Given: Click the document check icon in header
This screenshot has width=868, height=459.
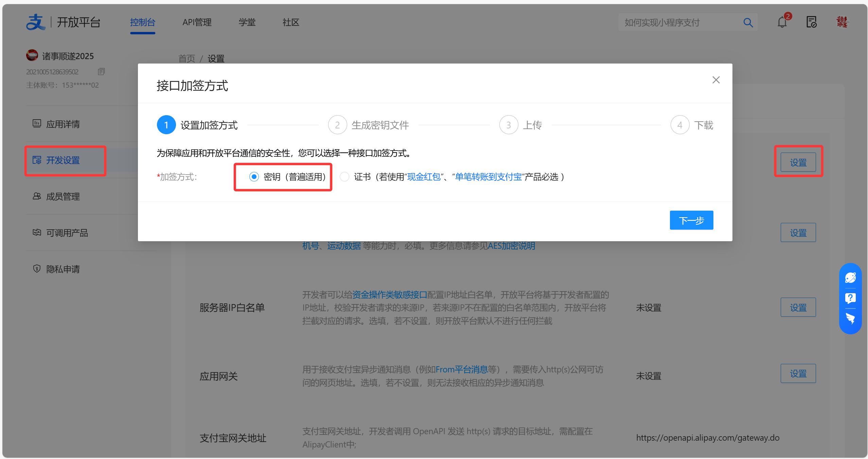Looking at the screenshot, I should point(811,22).
